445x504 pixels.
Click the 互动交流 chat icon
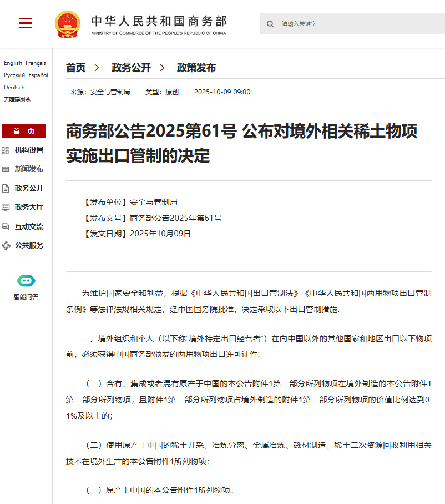pos(6,226)
